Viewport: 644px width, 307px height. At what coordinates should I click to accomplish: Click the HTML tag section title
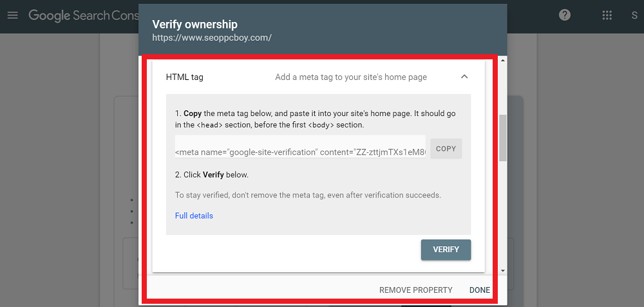pos(184,77)
